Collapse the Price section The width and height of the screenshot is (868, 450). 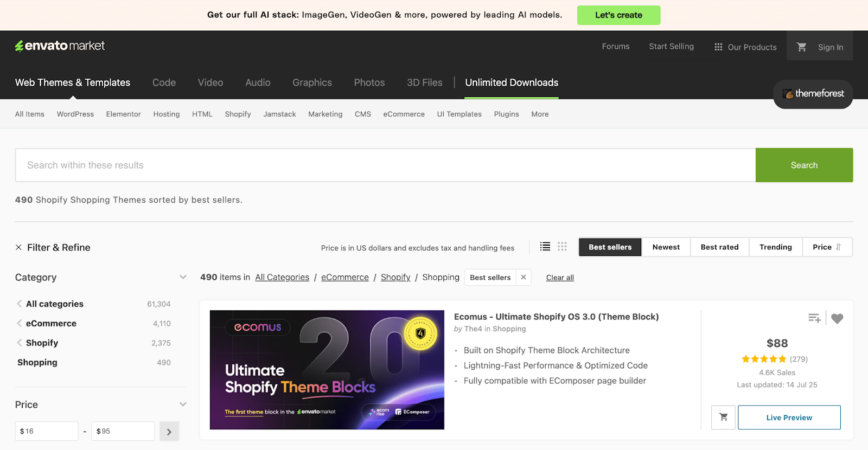(183, 404)
